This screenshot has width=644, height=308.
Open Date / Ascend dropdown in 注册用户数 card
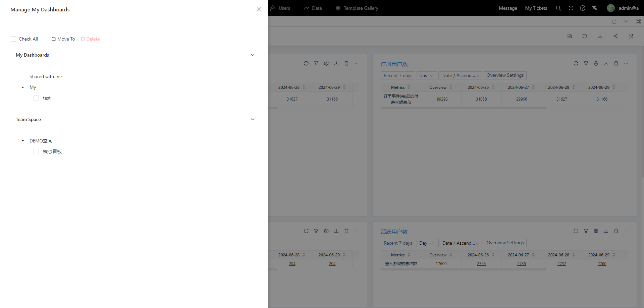pyautogui.click(x=460, y=75)
